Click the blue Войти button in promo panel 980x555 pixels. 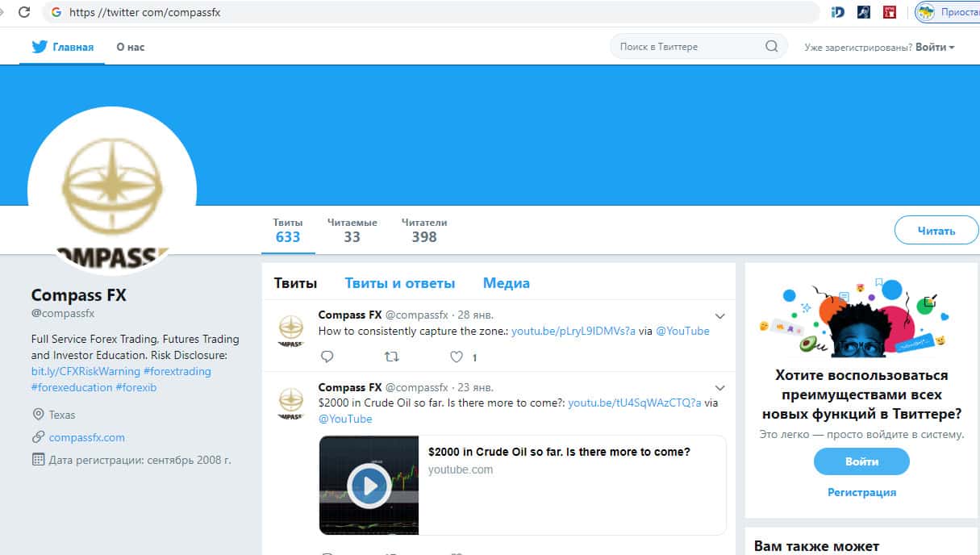(x=861, y=462)
